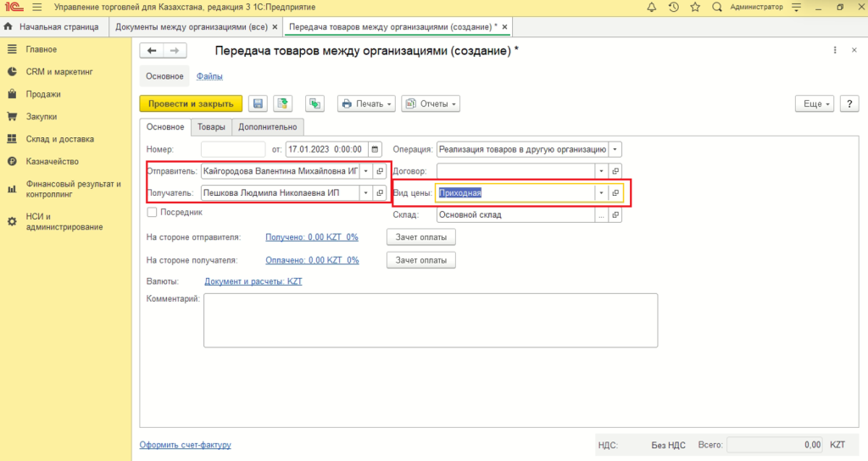The width and height of the screenshot is (868, 461).
Task: Switch to the Дополнительно tab
Action: click(268, 127)
